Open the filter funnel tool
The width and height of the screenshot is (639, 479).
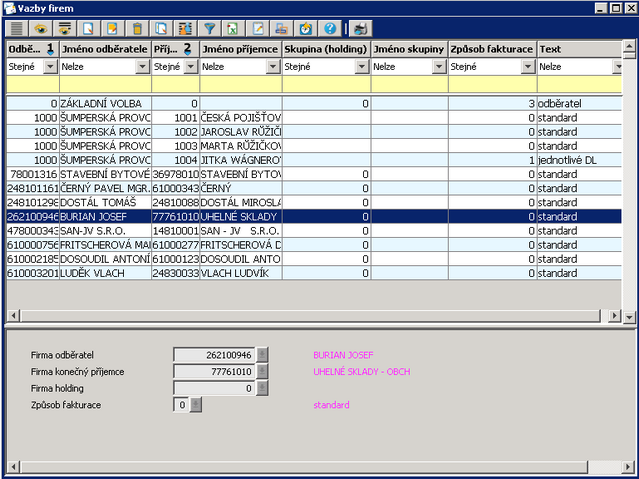(x=210, y=28)
